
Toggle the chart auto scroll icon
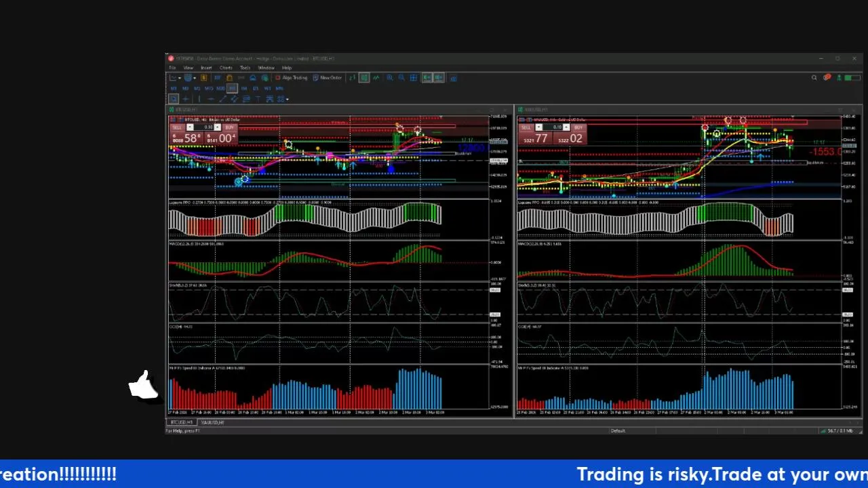427,78
